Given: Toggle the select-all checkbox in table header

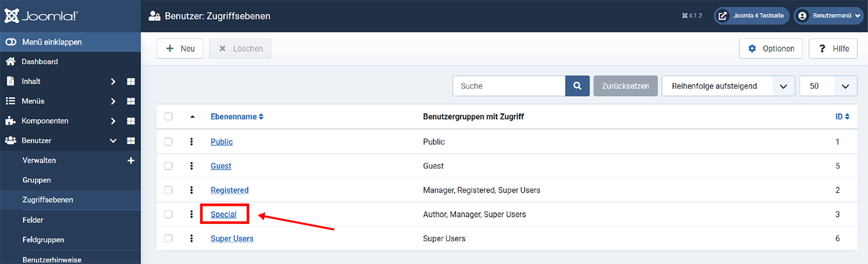Looking at the screenshot, I should point(168,117).
